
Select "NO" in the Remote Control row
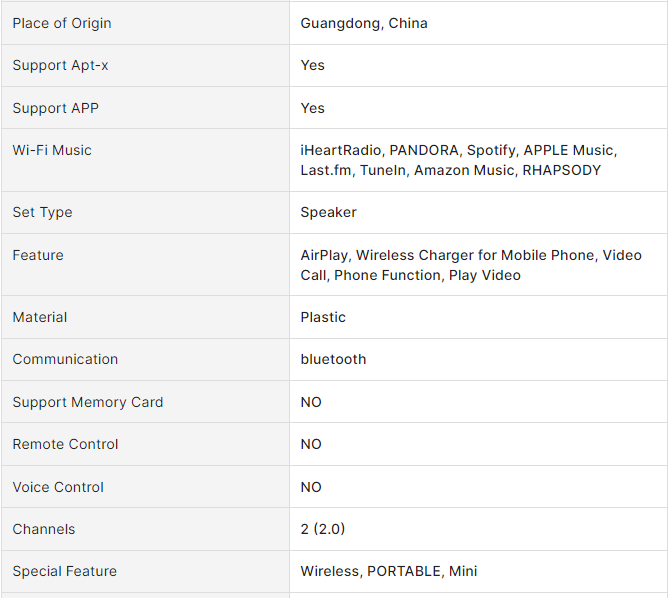pos(311,444)
